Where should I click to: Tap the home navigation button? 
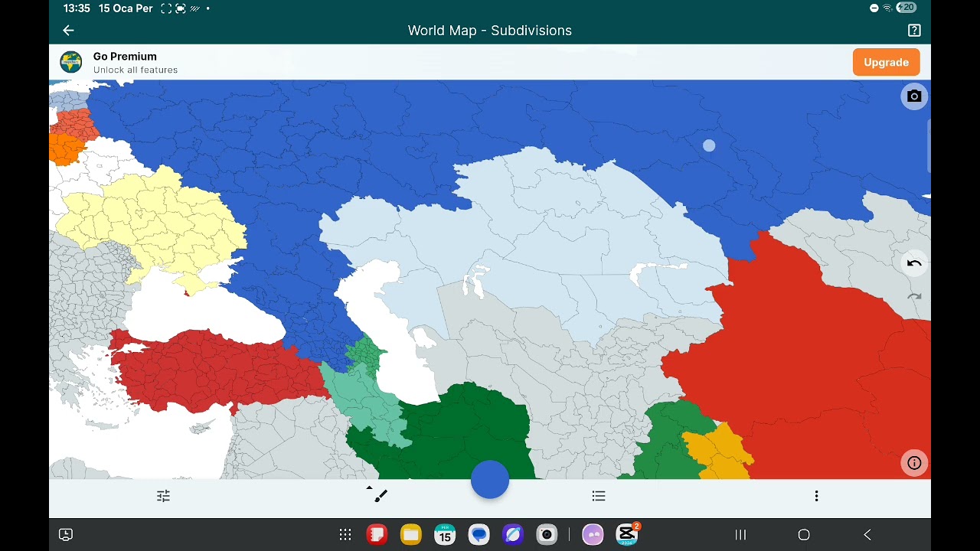(804, 535)
